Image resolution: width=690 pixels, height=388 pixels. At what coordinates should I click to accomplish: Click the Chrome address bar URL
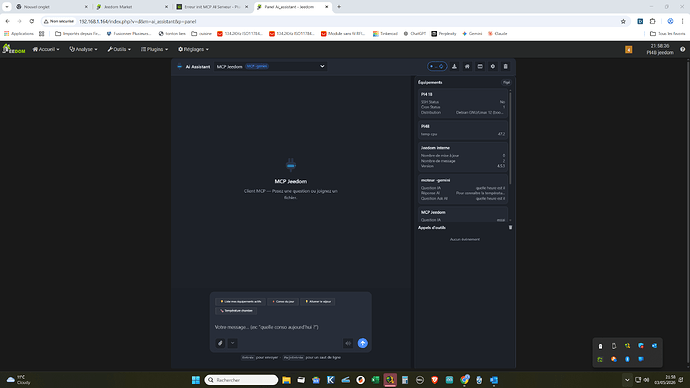(x=138, y=21)
